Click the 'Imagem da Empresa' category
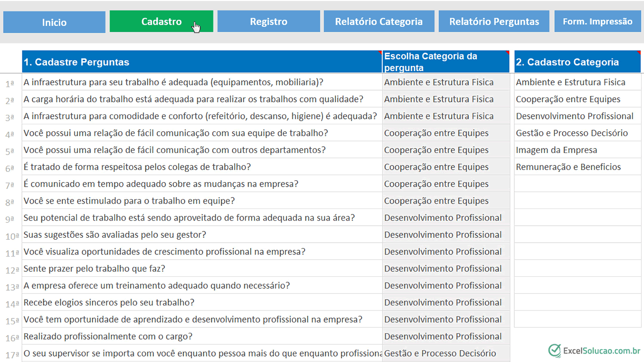 pyautogui.click(x=578, y=150)
